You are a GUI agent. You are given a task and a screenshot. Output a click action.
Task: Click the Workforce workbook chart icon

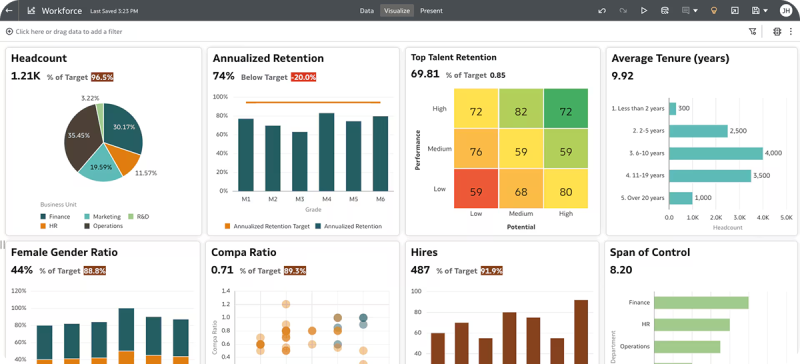(31, 11)
